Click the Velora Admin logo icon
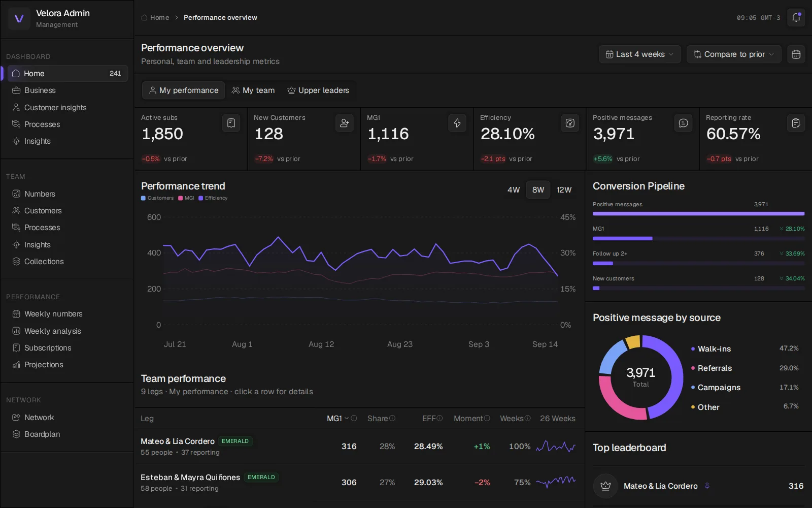 point(19,19)
